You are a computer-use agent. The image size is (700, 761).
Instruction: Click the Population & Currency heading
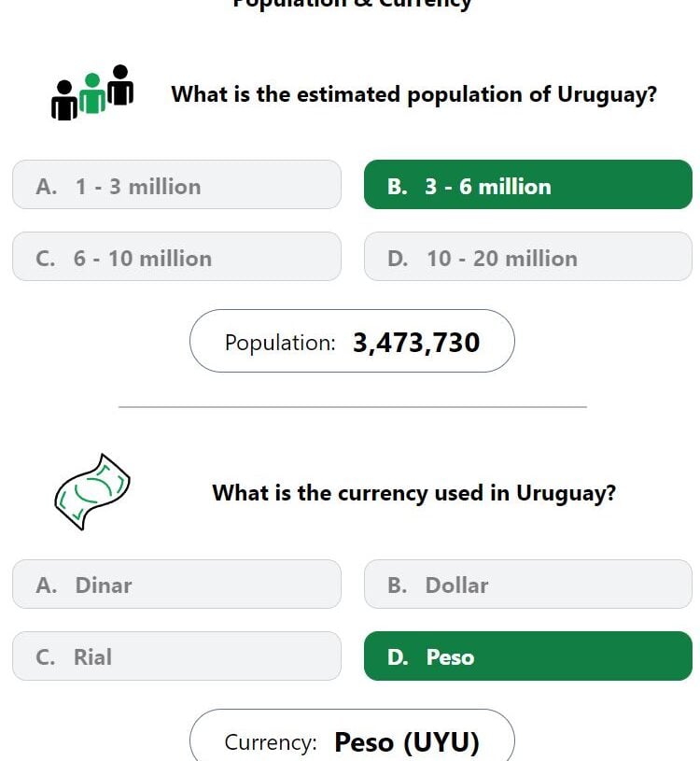[x=352, y=4]
